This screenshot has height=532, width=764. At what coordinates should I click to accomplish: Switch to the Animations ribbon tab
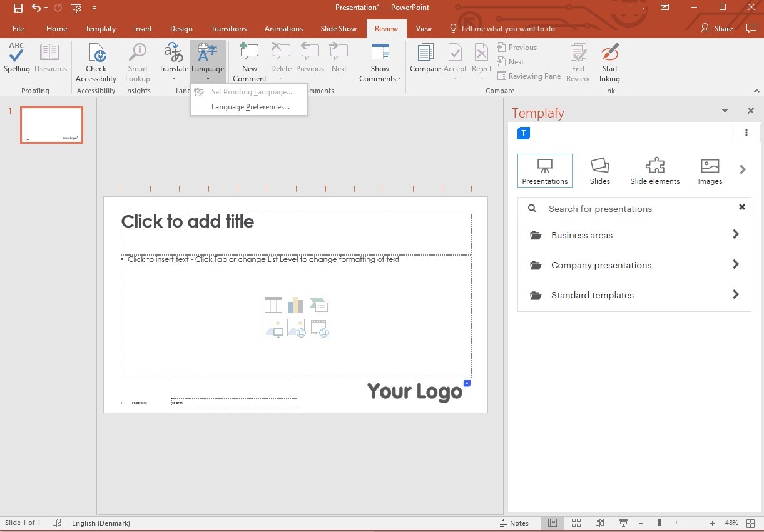[283, 28]
